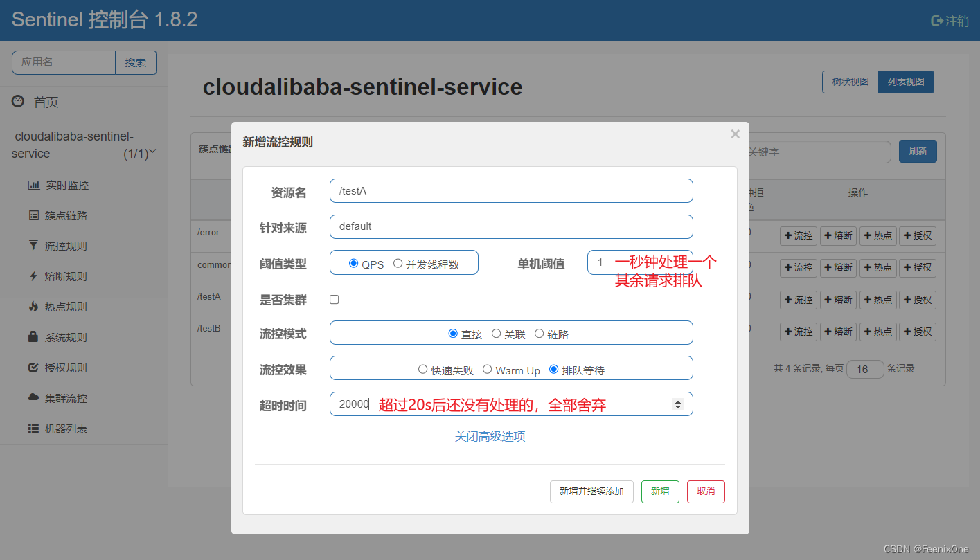The width and height of the screenshot is (980, 560).
Task: Click the 取消 cancel button
Action: [706, 491]
